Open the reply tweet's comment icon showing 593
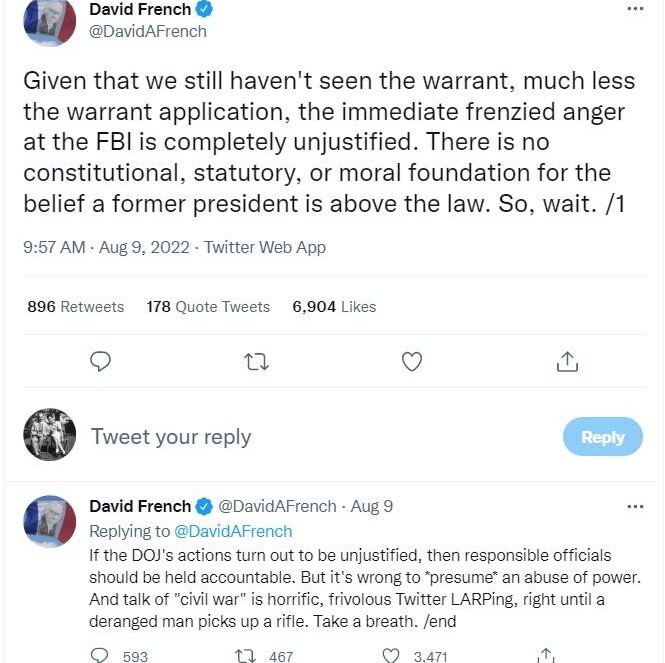Viewport: 665px width, 663px height. pyautogui.click(x=100, y=655)
